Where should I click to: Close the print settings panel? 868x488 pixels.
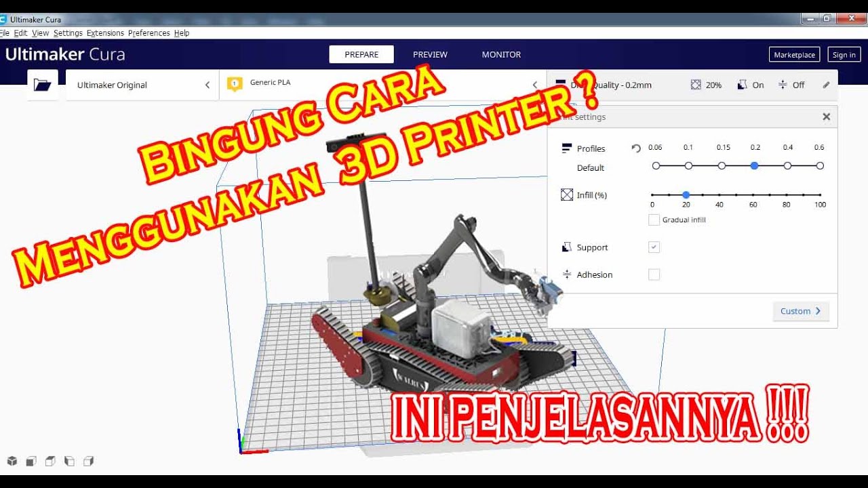click(x=826, y=117)
